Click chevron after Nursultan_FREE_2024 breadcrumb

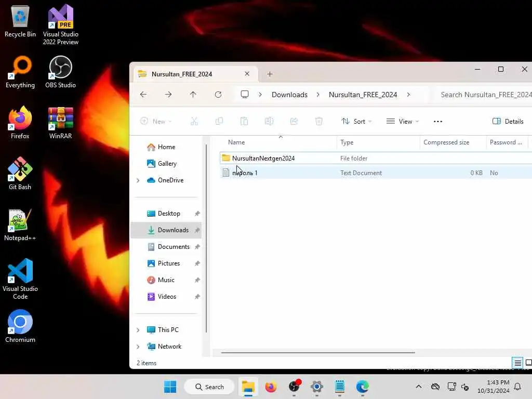pos(408,95)
